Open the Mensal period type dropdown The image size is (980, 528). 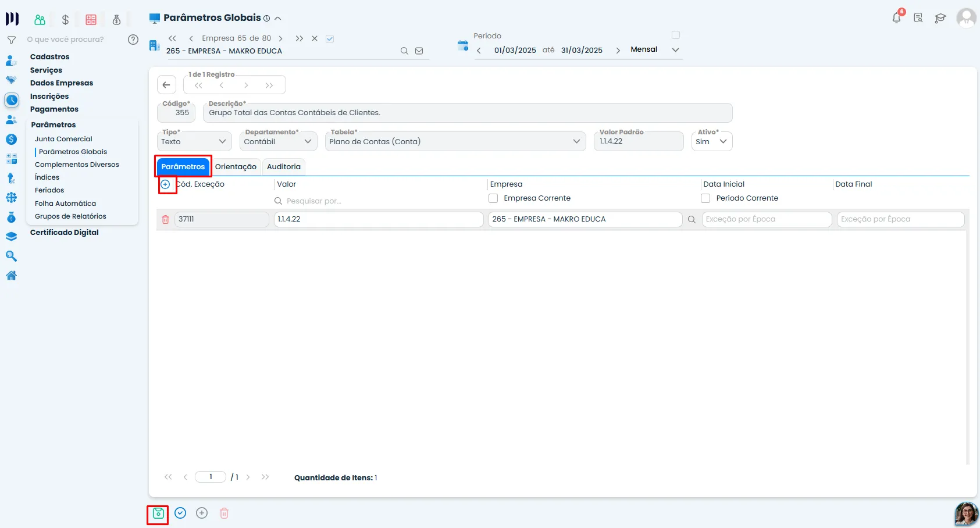654,50
